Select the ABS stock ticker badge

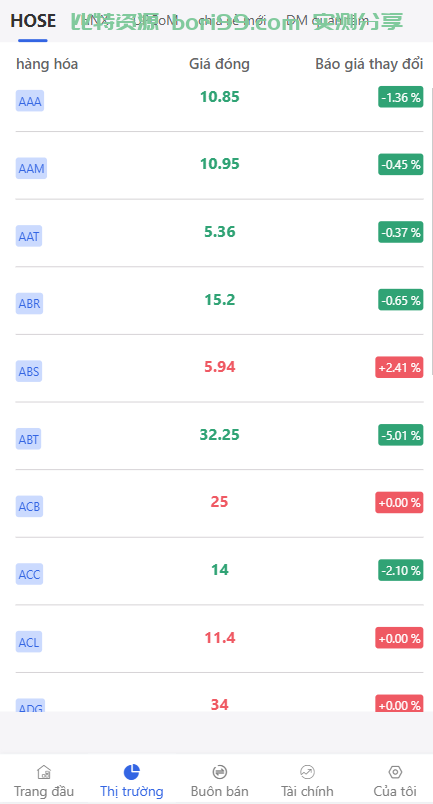click(29, 371)
